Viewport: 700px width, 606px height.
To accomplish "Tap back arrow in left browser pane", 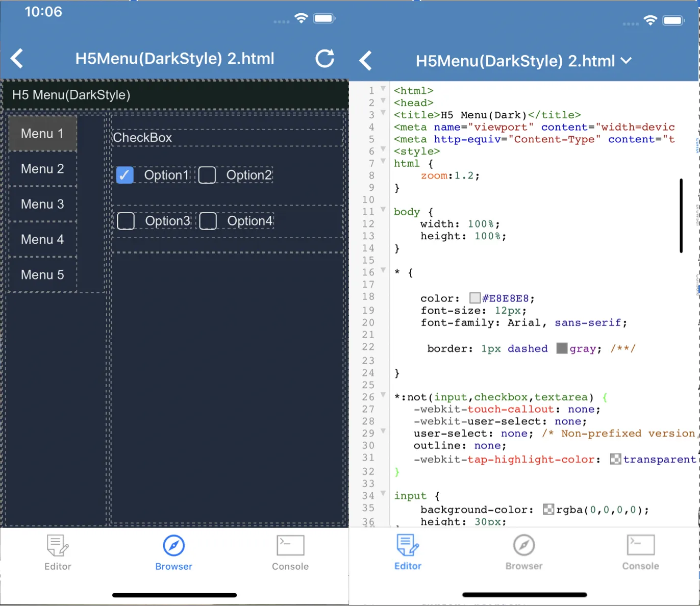I will point(17,59).
